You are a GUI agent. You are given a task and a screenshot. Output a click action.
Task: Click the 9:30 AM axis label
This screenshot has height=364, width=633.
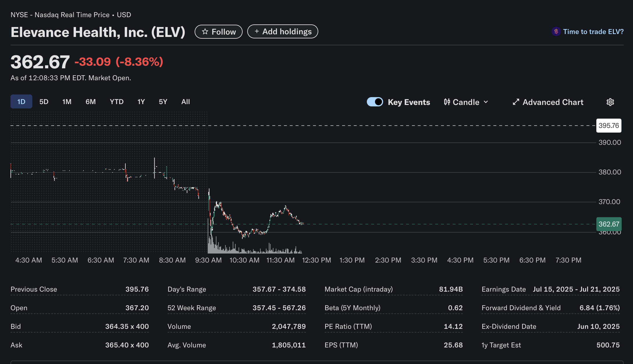click(x=208, y=260)
